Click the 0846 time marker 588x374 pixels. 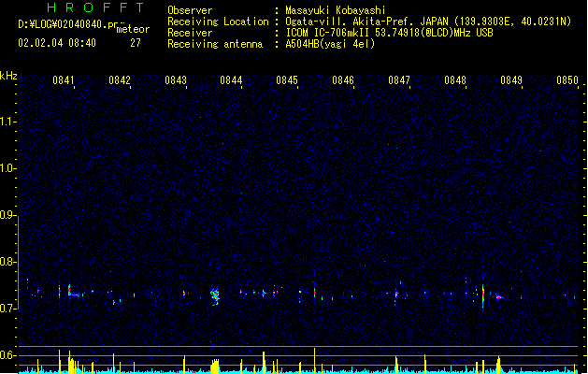(x=343, y=80)
